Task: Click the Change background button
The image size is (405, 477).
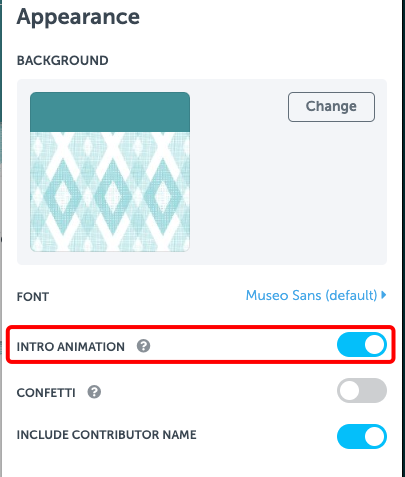Action: [331, 107]
